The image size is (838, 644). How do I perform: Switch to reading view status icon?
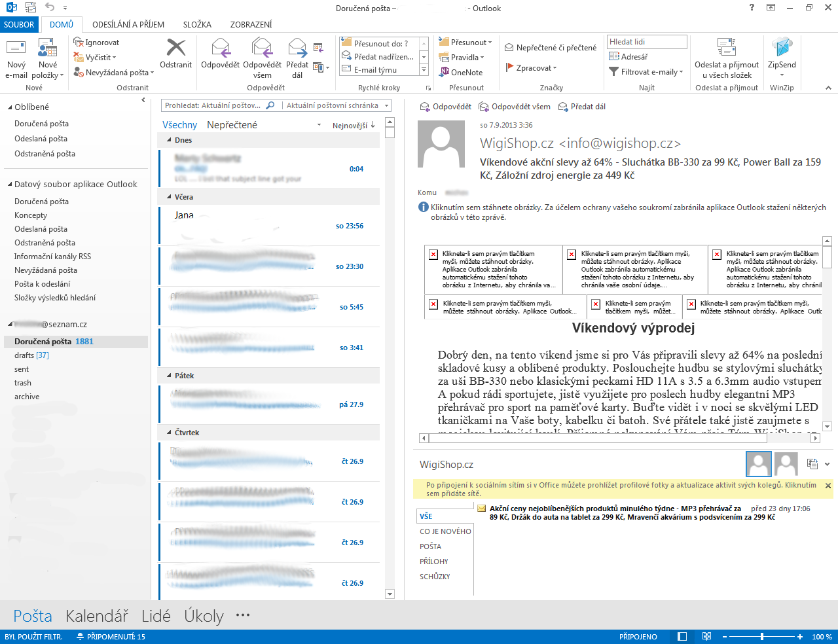[706, 637]
